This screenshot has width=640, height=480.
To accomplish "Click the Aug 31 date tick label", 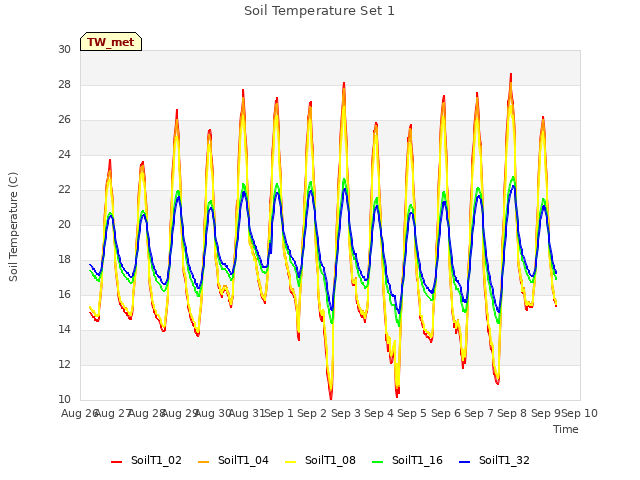I will [x=247, y=413].
